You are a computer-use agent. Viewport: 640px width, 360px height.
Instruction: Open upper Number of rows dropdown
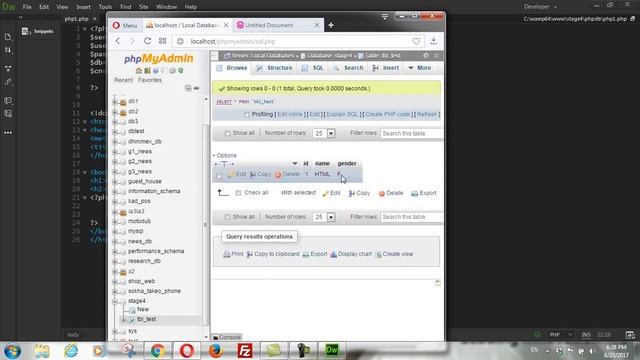324,133
